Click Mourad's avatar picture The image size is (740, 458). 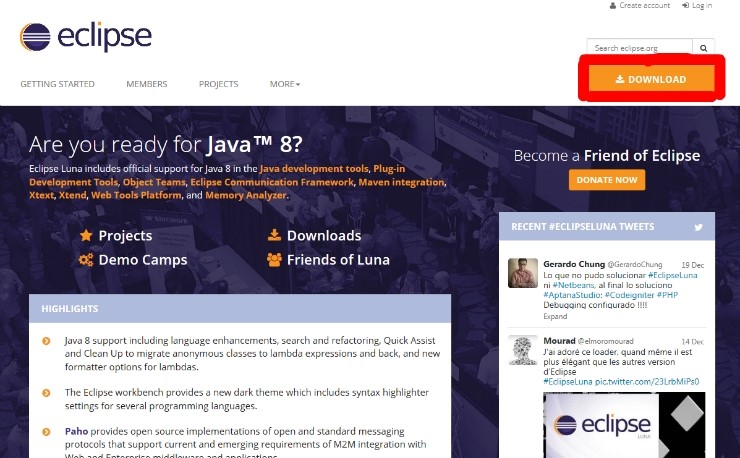(523, 350)
